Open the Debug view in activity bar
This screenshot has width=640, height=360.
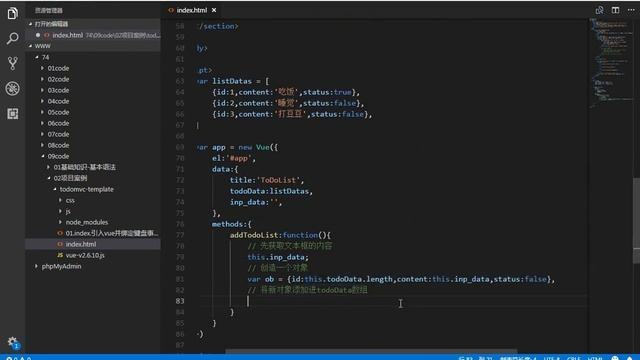click(x=13, y=88)
